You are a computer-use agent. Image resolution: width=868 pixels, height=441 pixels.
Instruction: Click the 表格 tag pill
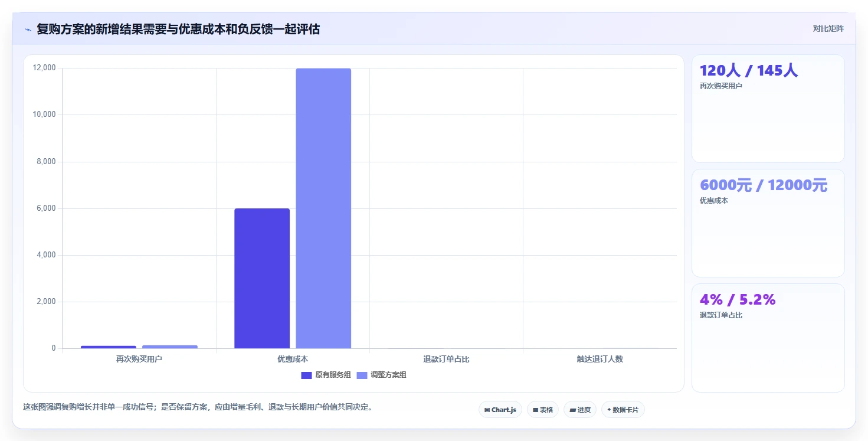(543, 410)
